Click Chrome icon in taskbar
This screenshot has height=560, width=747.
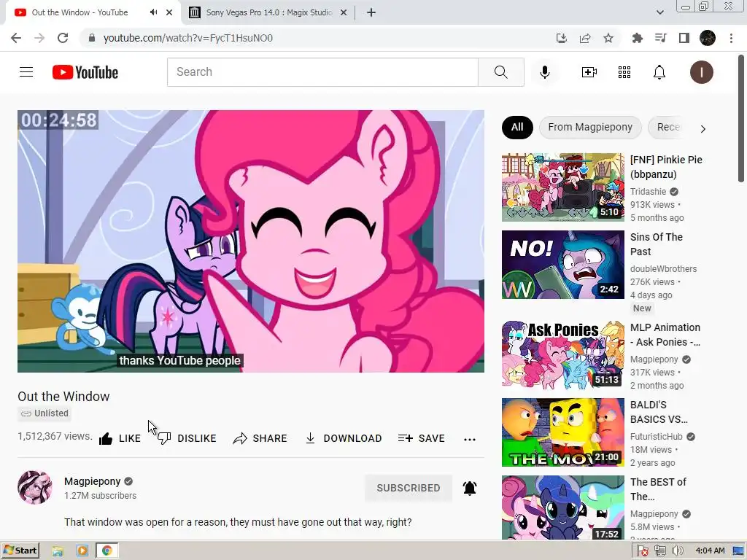tap(107, 551)
